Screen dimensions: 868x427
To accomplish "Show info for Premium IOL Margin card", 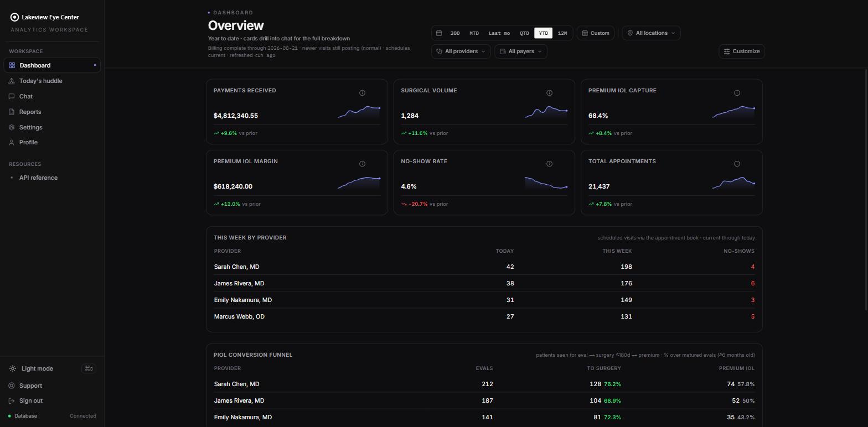I will click(362, 164).
